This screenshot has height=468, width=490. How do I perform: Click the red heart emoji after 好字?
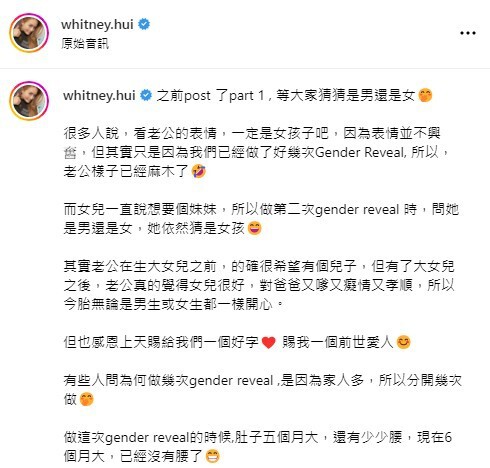pos(269,342)
